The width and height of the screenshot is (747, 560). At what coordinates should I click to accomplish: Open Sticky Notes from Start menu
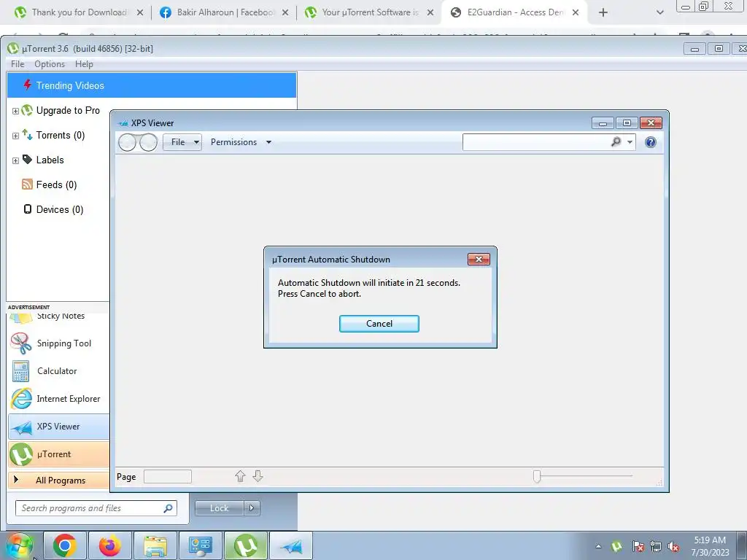pos(58,316)
